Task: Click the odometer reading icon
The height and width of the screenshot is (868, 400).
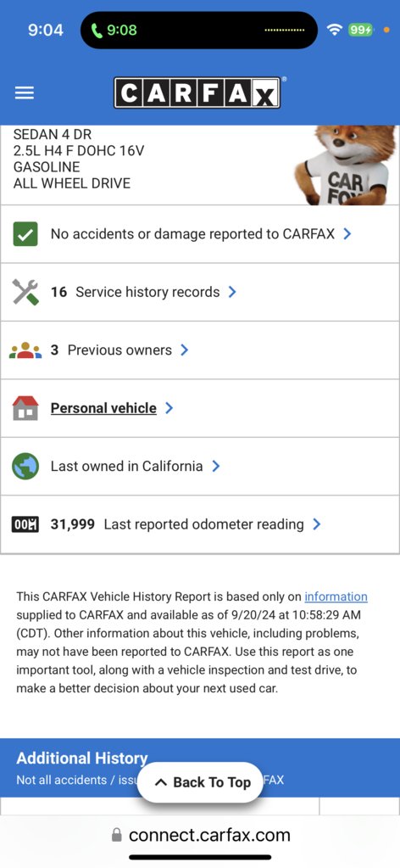Action: [x=25, y=524]
